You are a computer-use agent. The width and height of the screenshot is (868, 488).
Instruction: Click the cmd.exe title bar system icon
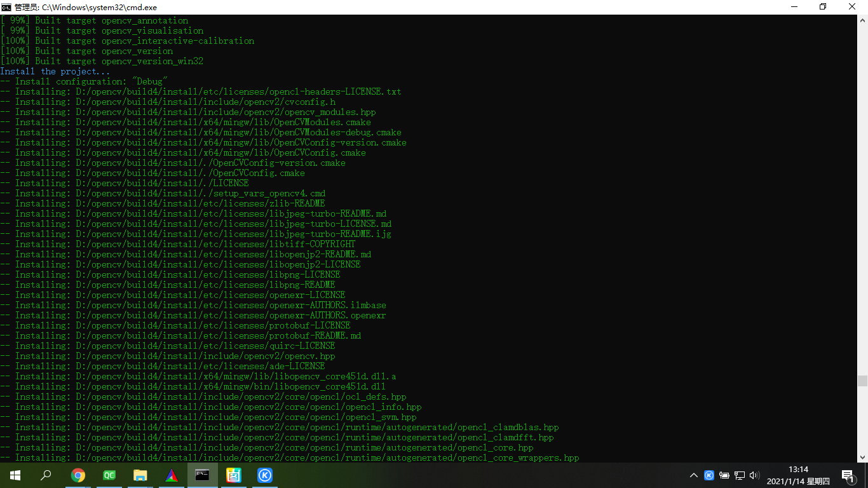6,7
